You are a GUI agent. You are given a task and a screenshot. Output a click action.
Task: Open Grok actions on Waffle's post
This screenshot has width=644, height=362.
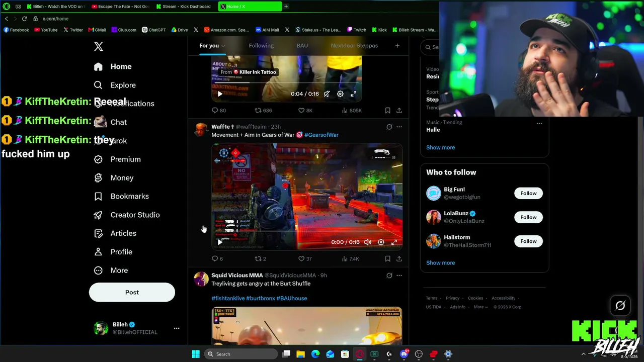[389, 127]
